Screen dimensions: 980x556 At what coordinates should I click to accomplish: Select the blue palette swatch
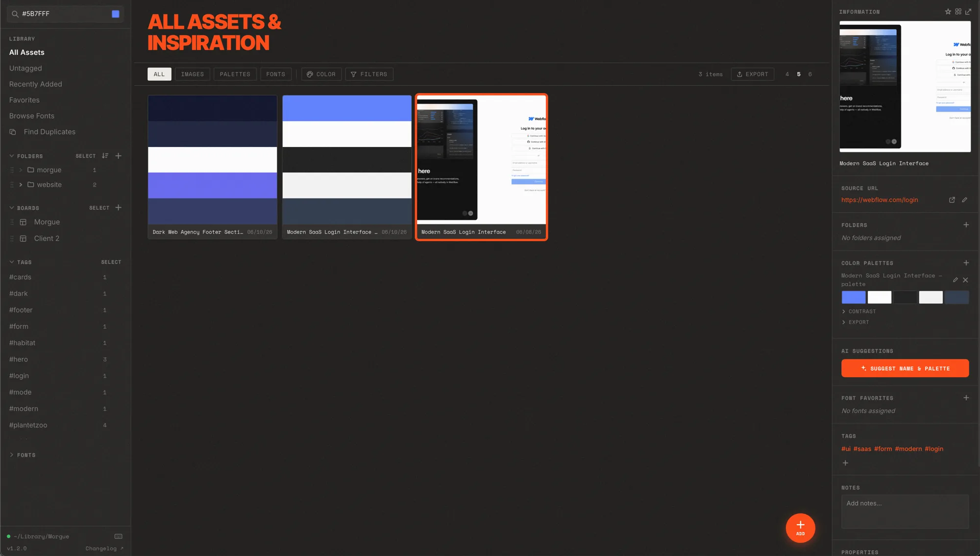[854, 297]
